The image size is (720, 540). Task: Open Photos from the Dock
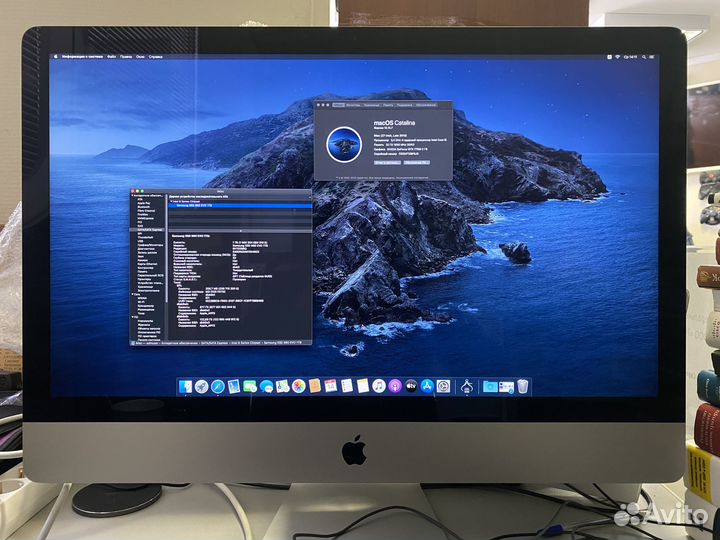click(x=298, y=386)
